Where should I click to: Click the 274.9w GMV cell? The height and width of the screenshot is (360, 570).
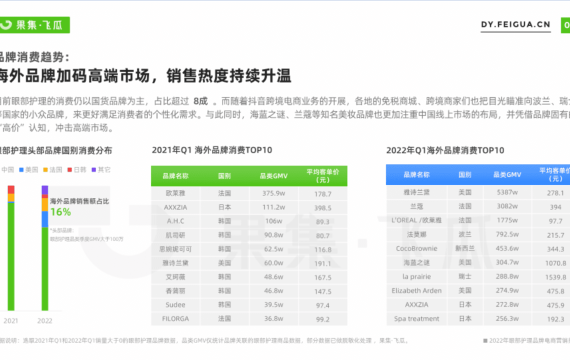coord(507,291)
